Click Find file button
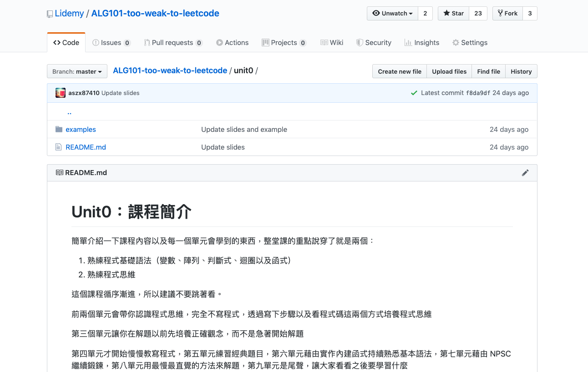This screenshot has height=372, width=588. point(488,71)
